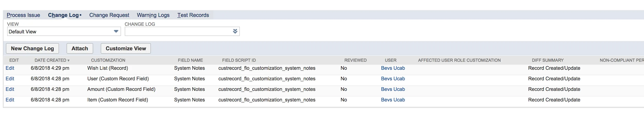This screenshot has height=115, width=644.
Task: Open Customize View
Action: (x=126, y=48)
